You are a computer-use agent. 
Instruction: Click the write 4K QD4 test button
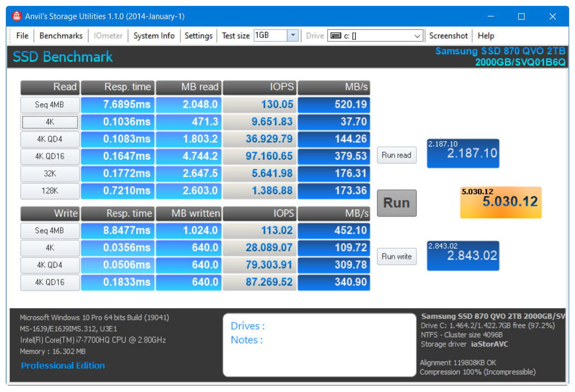[x=50, y=265]
